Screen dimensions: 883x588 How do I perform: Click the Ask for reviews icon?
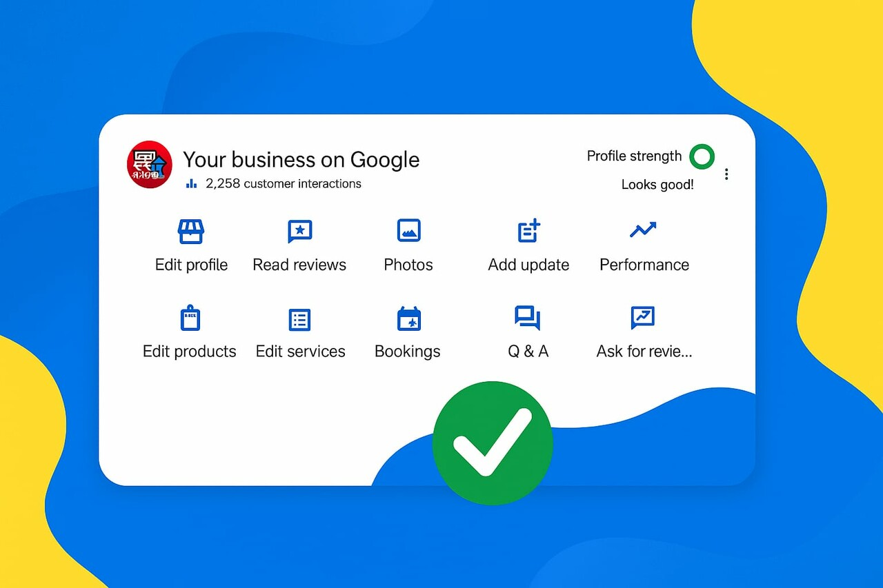(x=643, y=318)
